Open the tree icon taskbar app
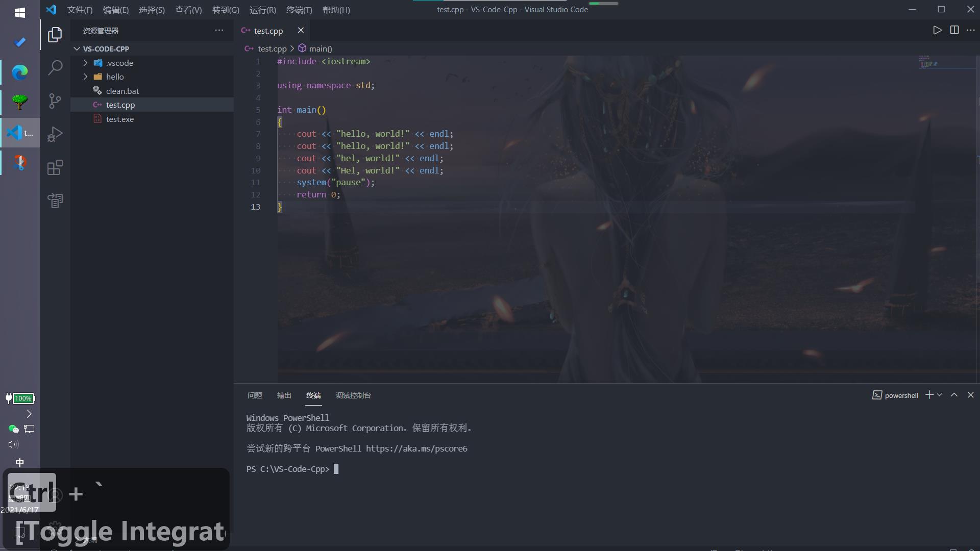980x551 pixels. tap(20, 102)
